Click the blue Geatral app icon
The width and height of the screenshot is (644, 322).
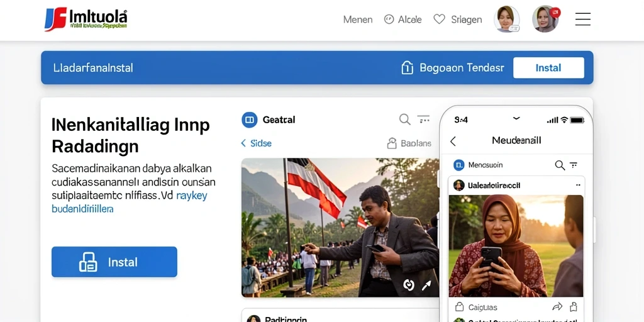pos(249,120)
